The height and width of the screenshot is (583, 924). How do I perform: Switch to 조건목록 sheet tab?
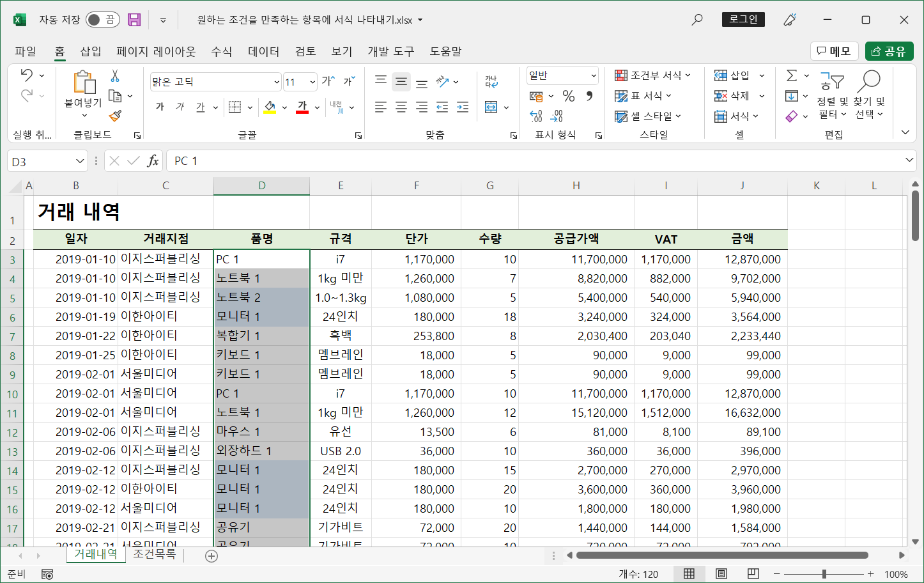(x=154, y=554)
